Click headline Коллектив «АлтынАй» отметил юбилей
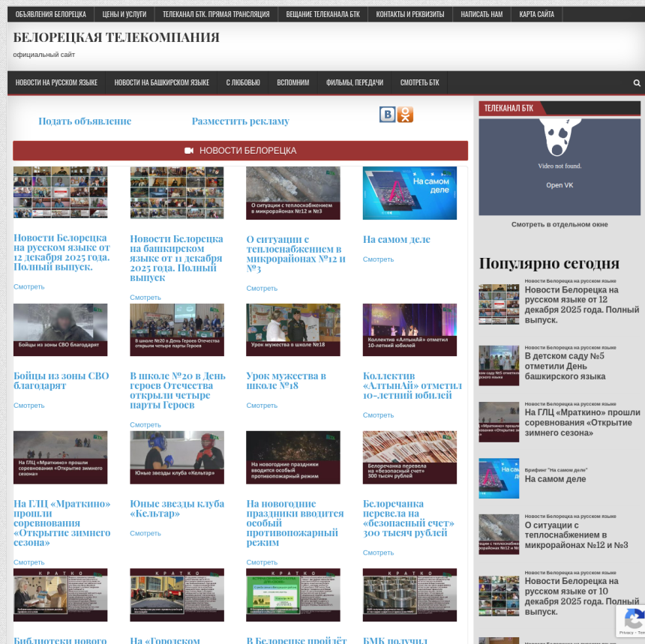The width and height of the screenshot is (645, 644). coord(412,385)
